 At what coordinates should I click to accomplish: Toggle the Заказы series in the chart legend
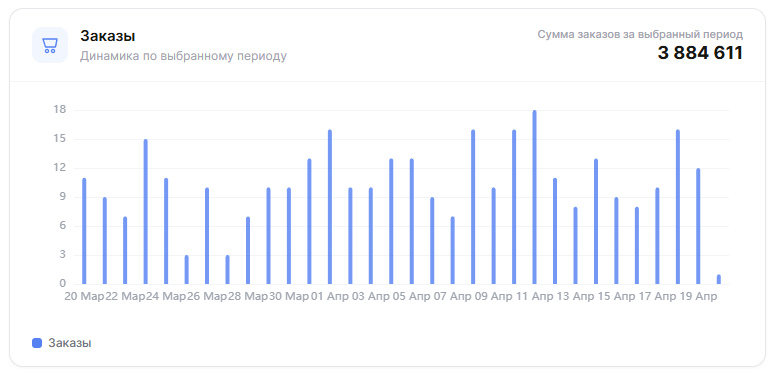pos(62,343)
